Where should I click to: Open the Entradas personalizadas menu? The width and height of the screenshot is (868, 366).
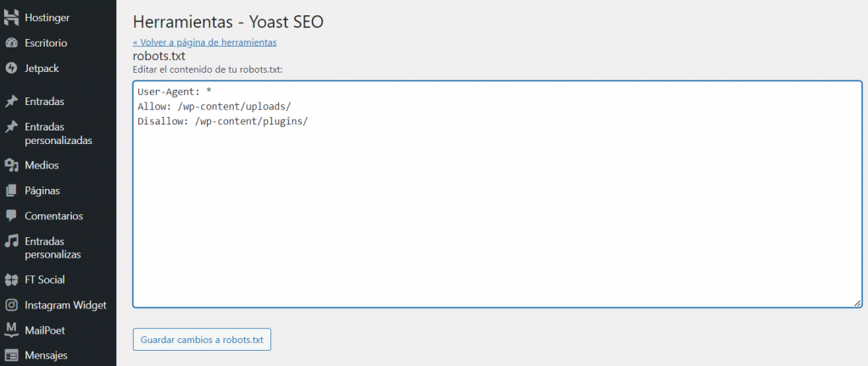click(x=58, y=133)
